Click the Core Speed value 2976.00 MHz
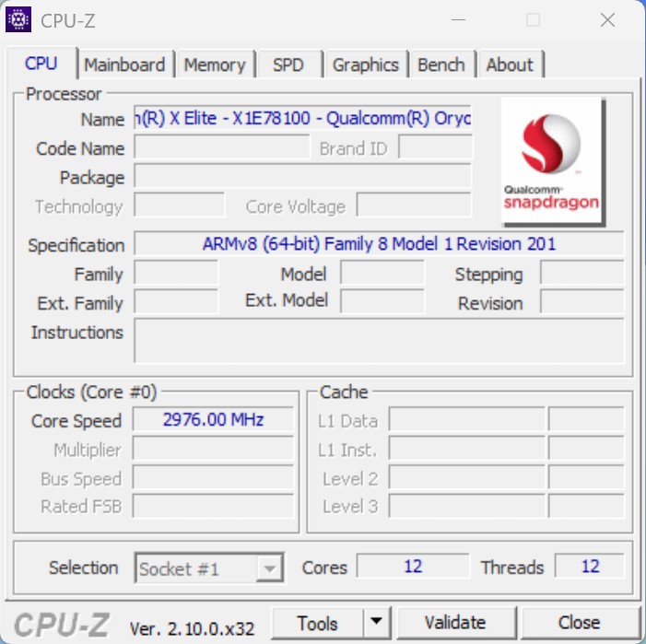The image size is (646, 644). pyautogui.click(x=214, y=419)
